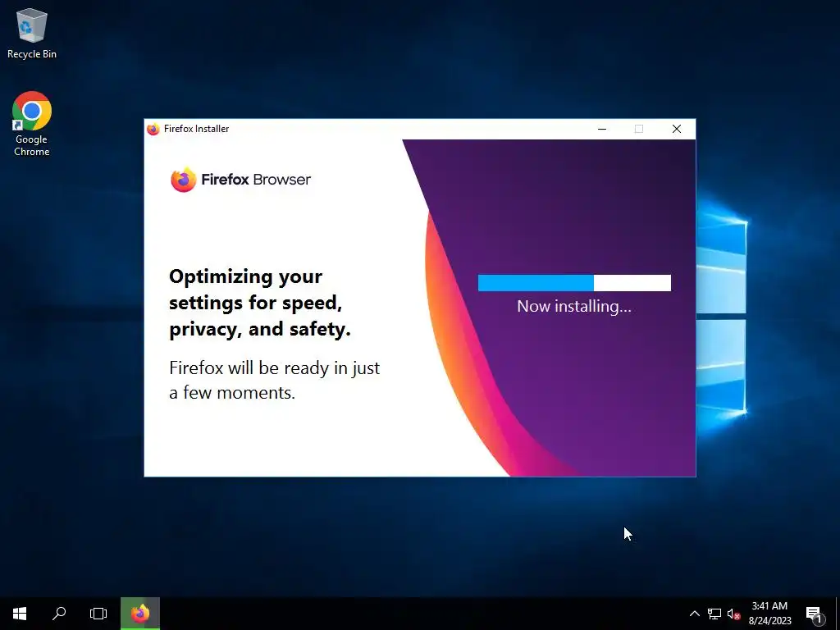
Task: Click the Show Desktop strip at taskbar end
Action: 838,614
